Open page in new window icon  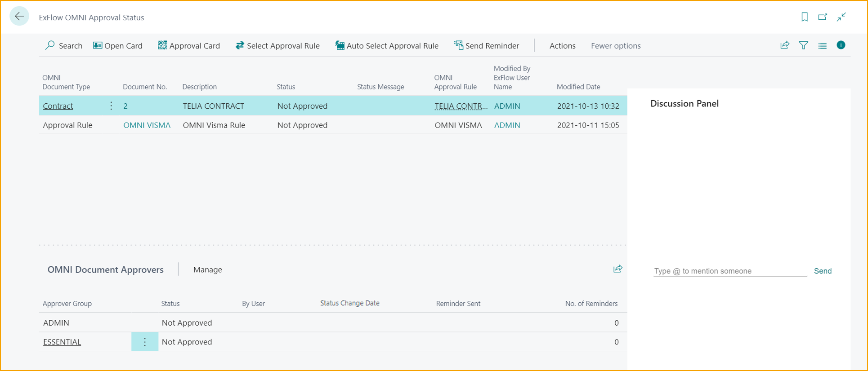click(823, 17)
